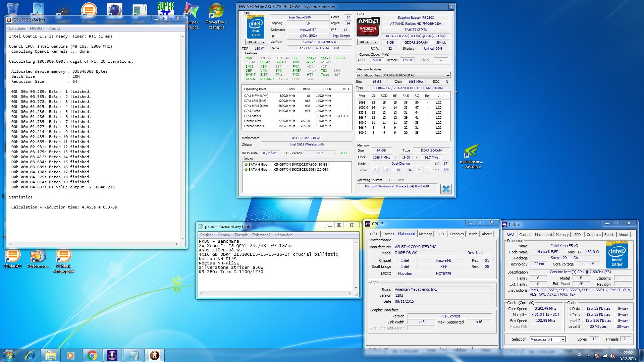This screenshot has width=644, height=362.
Task: Open nvidiaInspector desktop shortcut
Action: (x=472, y=157)
